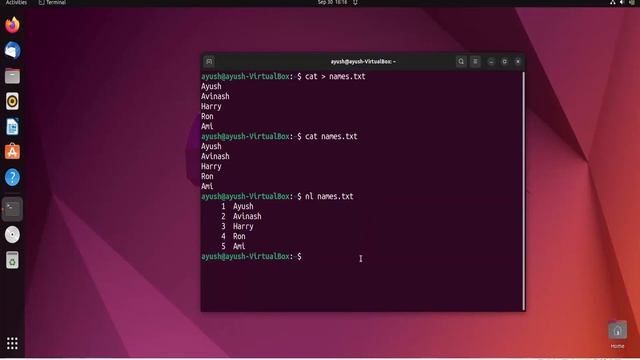Image resolution: width=640 pixels, height=360 pixels.
Task: Click the 'cat > names.txt' command text
Action: 335,76
